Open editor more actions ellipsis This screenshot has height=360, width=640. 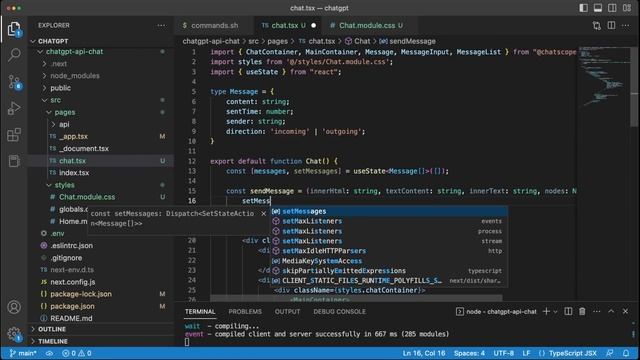pos(626,25)
